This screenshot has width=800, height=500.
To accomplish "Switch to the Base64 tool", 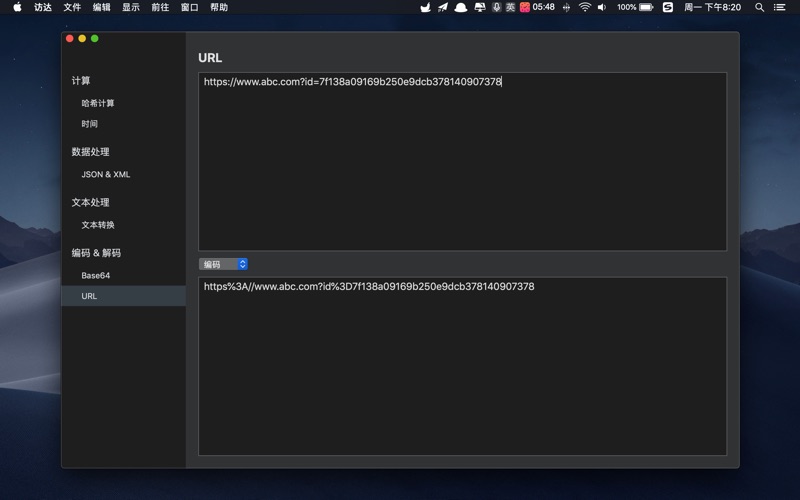I will 96,275.
